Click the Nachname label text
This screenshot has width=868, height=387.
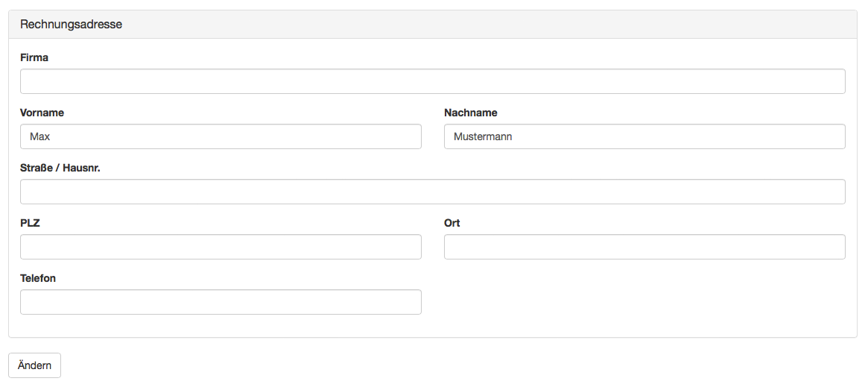click(471, 113)
